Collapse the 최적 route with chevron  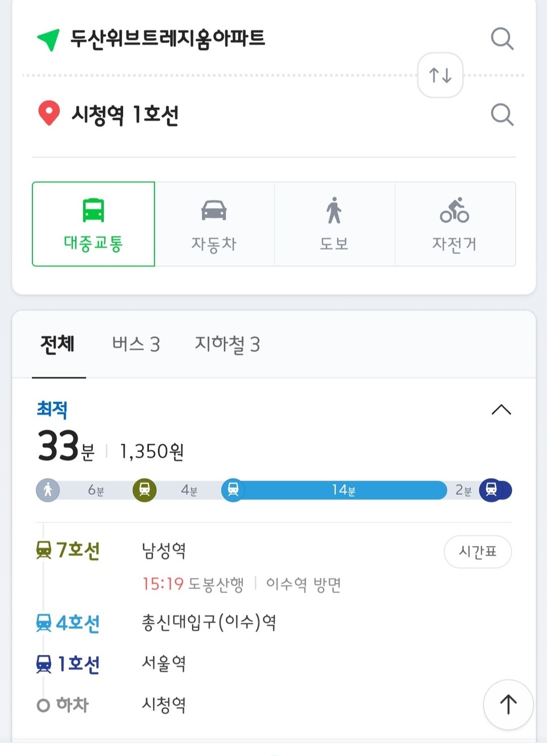point(501,409)
